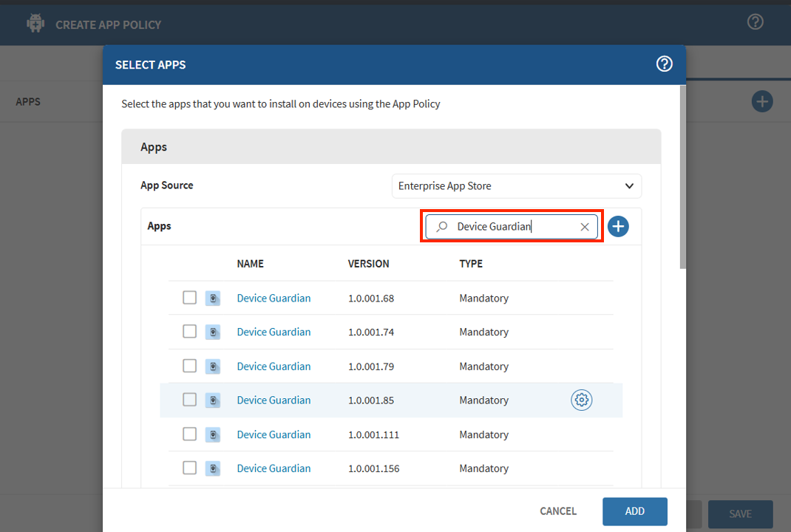
Task: Click inside the Device Guardian search field
Action: pyautogui.click(x=512, y=226)
